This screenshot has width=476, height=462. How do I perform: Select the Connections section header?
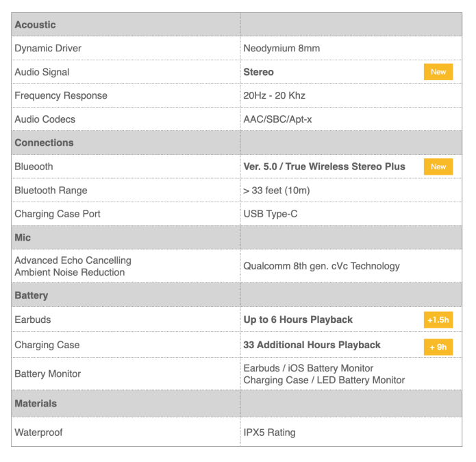[44, 143]
